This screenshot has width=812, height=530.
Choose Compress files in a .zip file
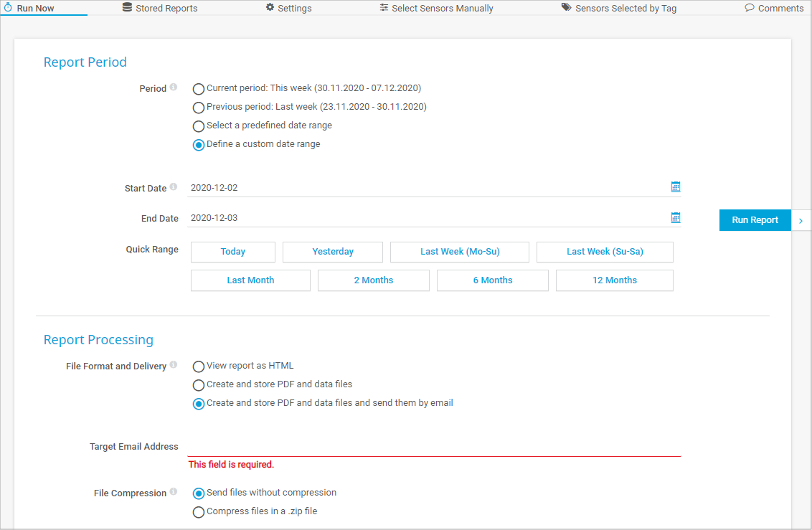[x=199, y=512]
